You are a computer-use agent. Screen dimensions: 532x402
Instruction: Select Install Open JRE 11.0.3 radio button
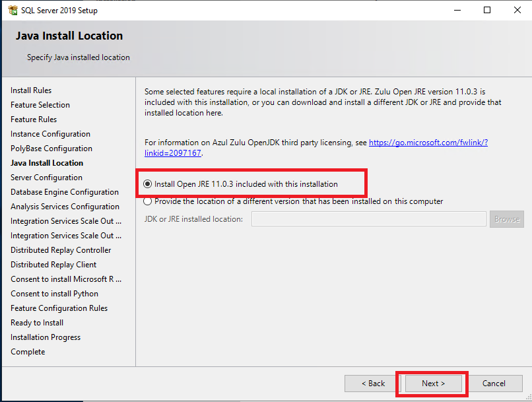147,184
